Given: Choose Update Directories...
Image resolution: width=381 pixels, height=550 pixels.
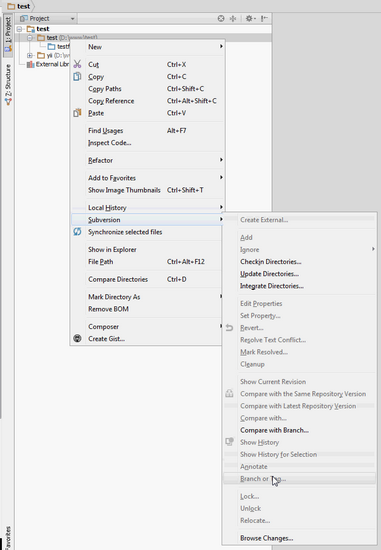Looking at the screenshot, I should (x=269, y=274).
